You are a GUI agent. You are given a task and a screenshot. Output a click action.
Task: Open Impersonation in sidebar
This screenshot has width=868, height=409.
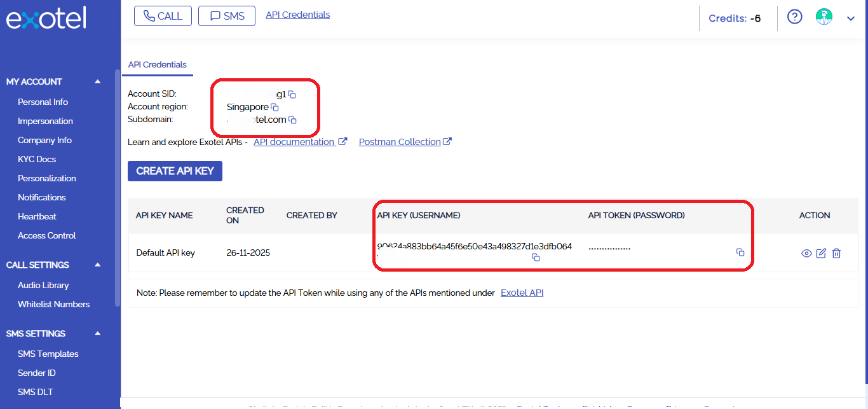[45, 121]
